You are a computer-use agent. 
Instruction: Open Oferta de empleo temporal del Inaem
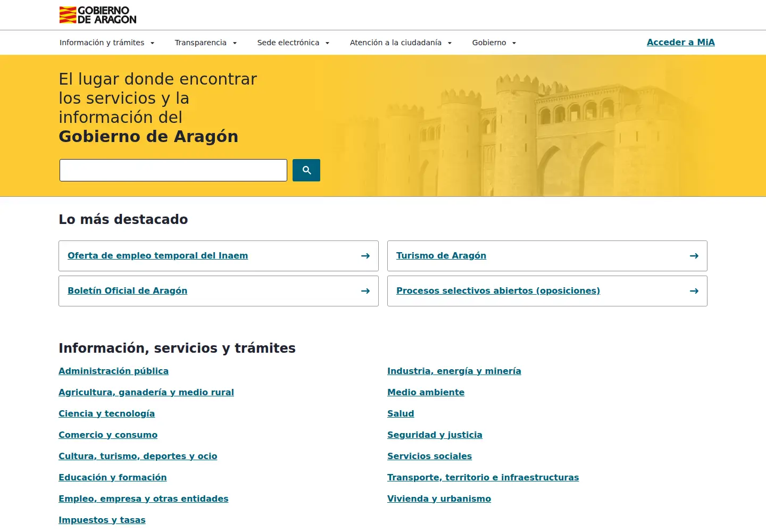click(158, 255)
